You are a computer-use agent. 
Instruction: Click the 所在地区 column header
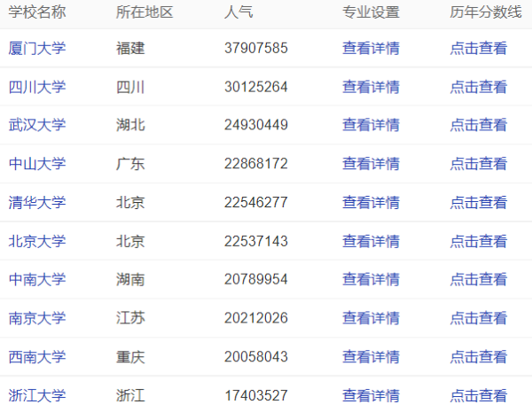145,12
